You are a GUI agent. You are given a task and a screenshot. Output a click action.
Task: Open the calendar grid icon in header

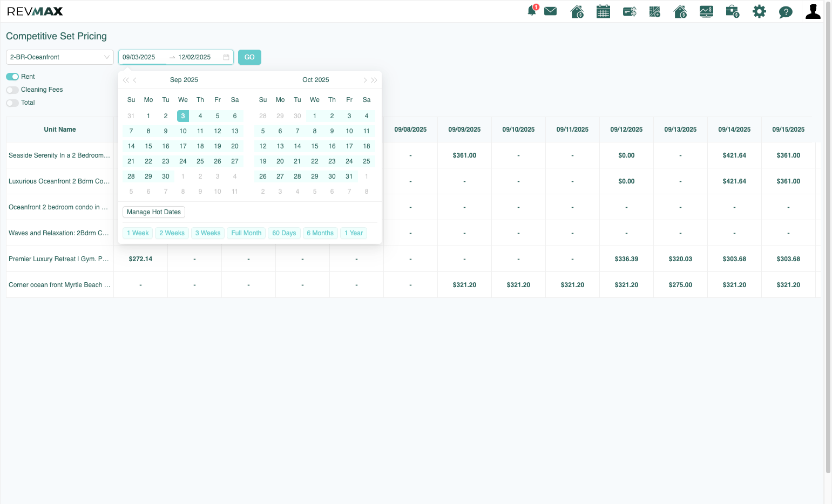pyautogui.click(x=603, y=11)
